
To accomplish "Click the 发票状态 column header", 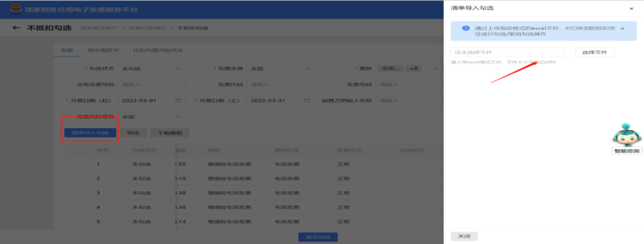I will [349, 150].
